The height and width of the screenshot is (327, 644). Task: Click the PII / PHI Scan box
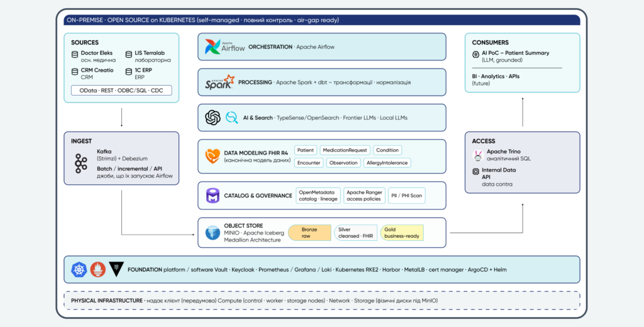(x=407, y=196)
